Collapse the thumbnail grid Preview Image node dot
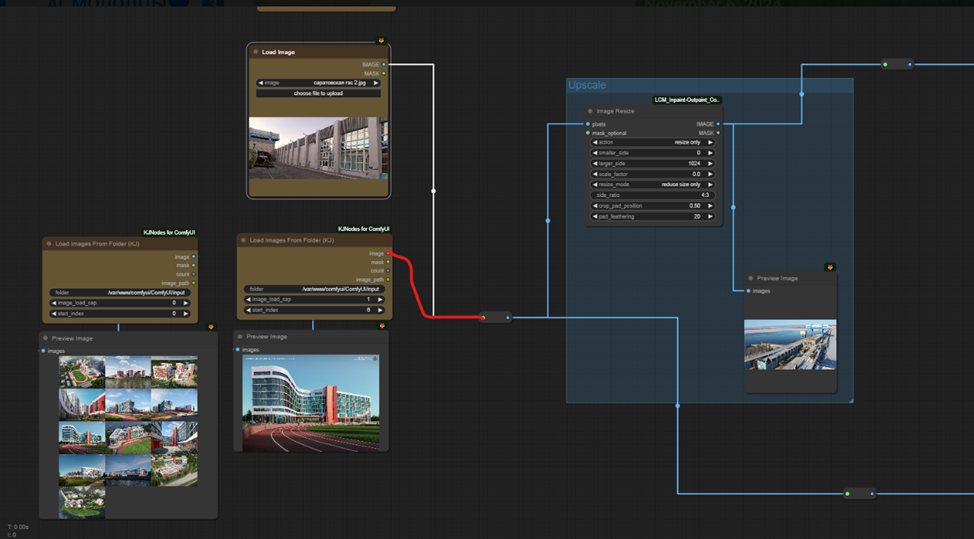This screenshot has height=539, width=974. click(45, 338)
